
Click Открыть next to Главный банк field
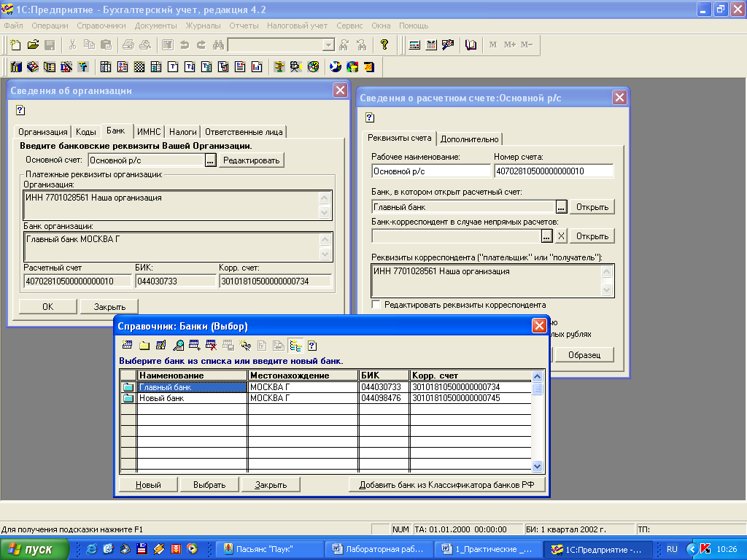click(x=592, y=207)
